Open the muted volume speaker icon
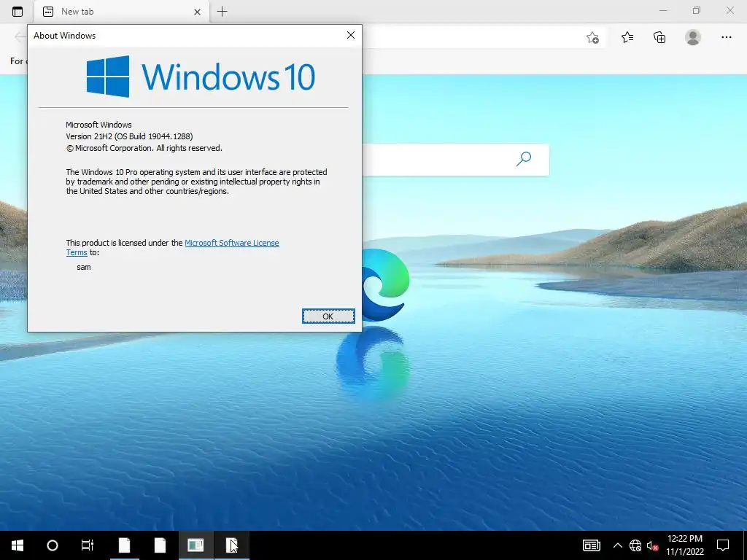 point(652,545)
